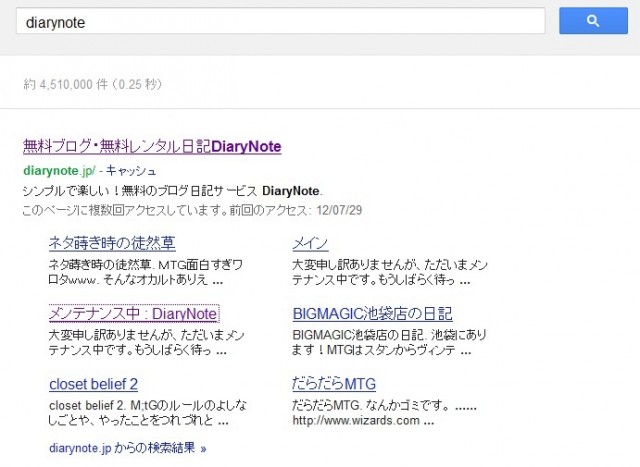Focus the search box containing diarynote

click(x=280, y=21)
